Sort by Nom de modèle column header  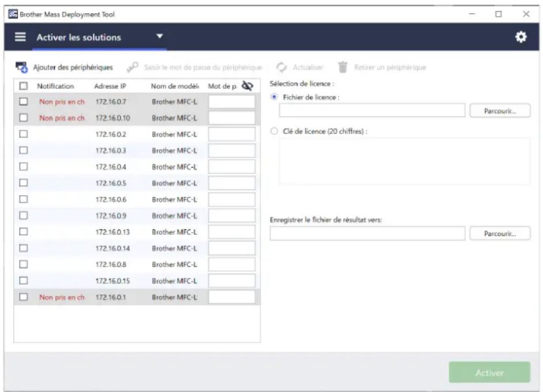coord(175,86)
